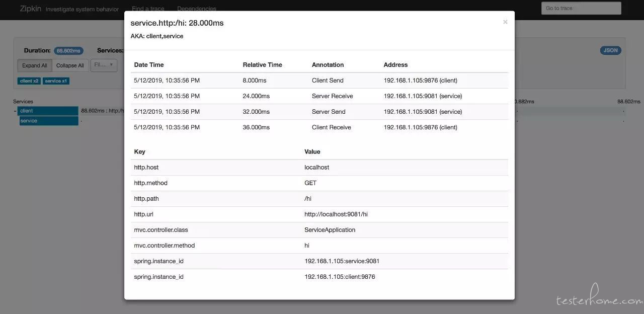Select the Server Receive annotation

click(333, 96)
